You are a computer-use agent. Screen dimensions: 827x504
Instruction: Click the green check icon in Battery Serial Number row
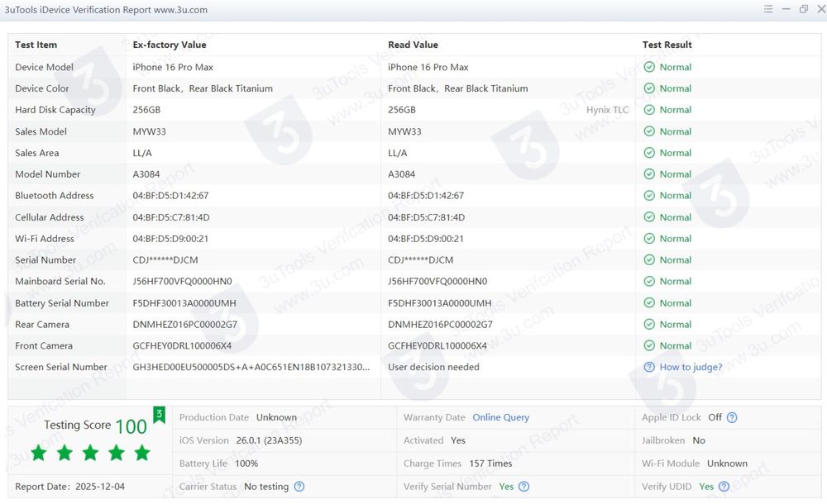click(649, 303)
